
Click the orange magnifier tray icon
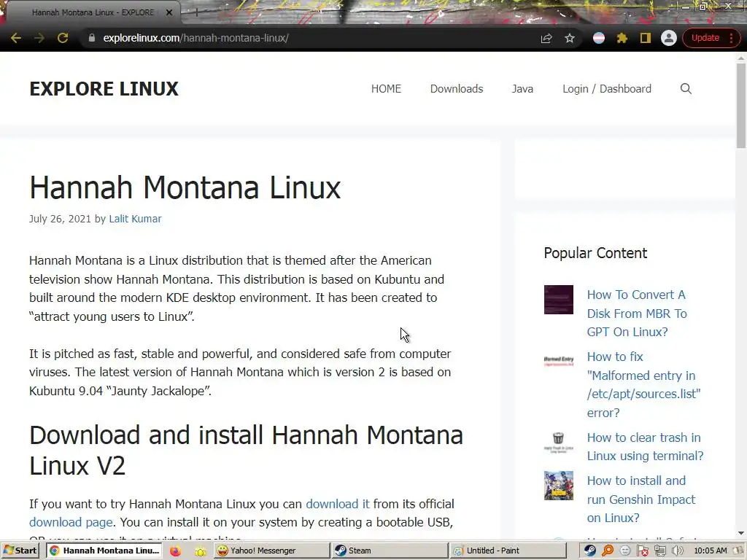608,551
